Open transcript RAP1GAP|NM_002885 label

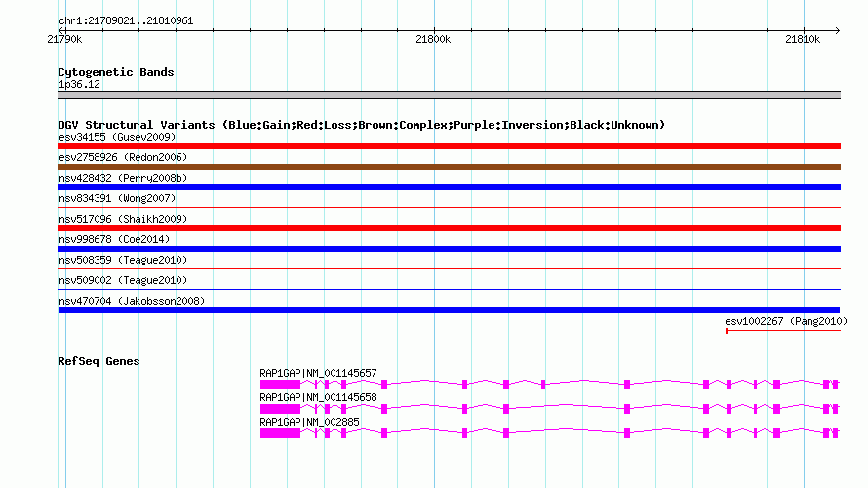click(x=309, y=422)
